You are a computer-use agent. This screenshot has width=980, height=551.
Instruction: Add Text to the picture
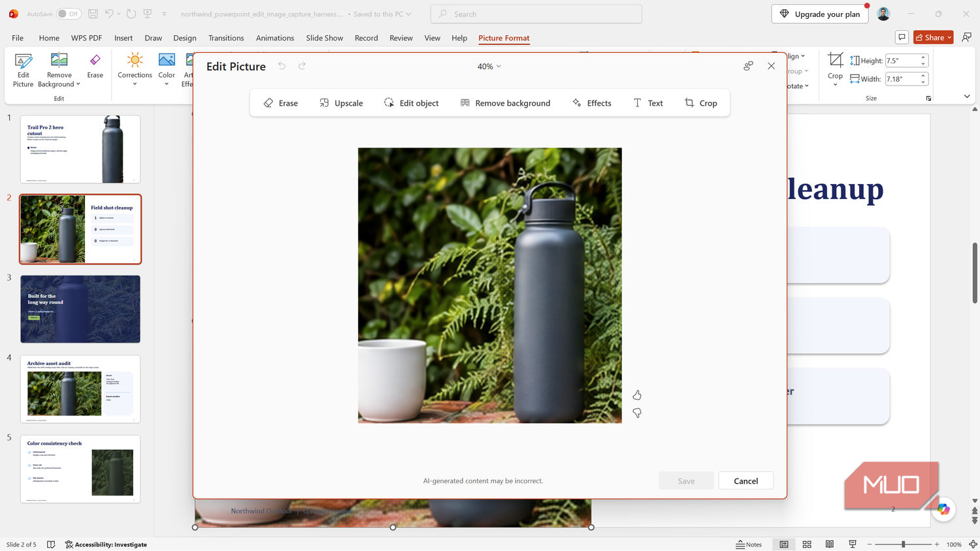coord(648,103)
